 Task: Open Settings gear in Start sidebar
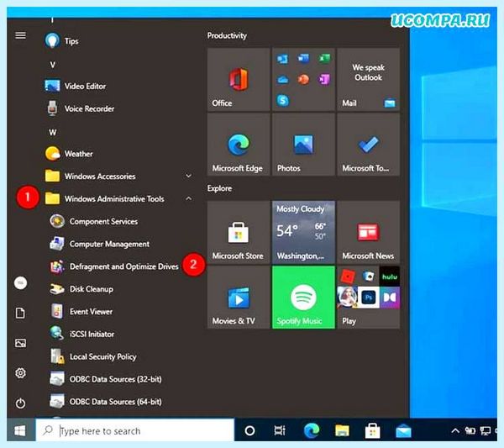tap(20, 373)
